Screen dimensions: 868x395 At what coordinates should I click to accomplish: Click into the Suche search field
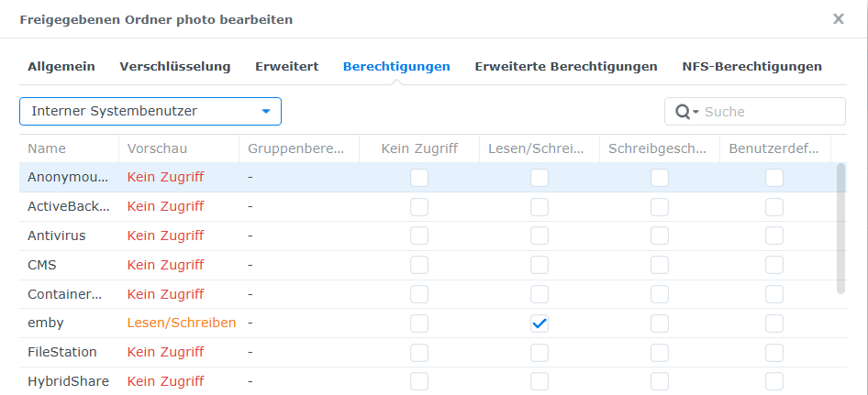(x=771, y=112)
